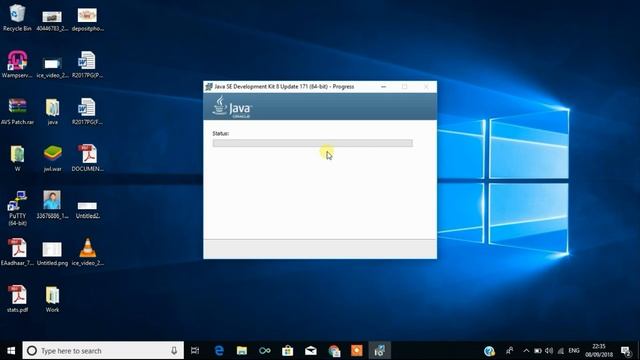The width and height of the screenshot is (640, 360).
Task: Click the Java Oracle logo banner
Action: (232, 107)
